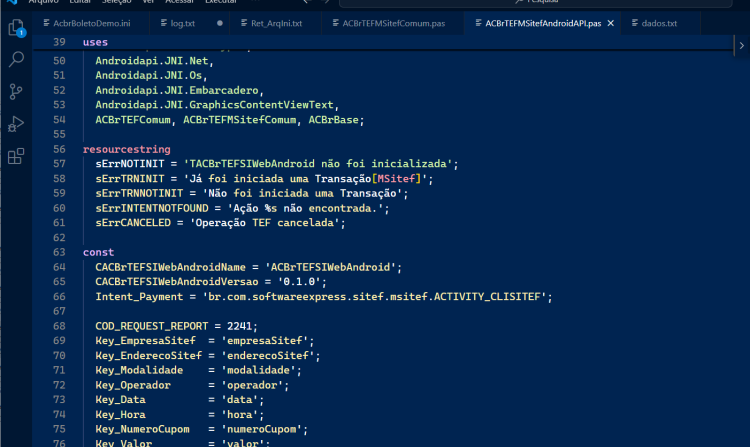The image size is (750, 447).
Task: Click the ACTIVITY_CLISITEF intent string
Action: click(374, 297)
